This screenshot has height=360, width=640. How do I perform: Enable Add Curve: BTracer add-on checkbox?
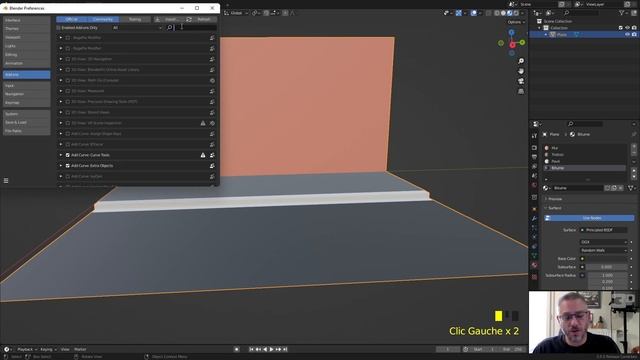(x=68, y=144)
